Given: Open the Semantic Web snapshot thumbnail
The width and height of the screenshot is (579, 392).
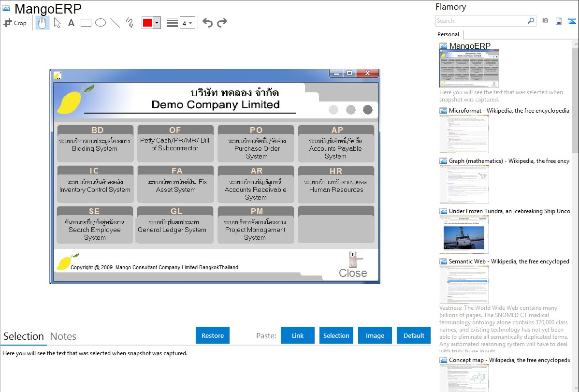Looking at the screenshot, I should click(x=464, y=285).
